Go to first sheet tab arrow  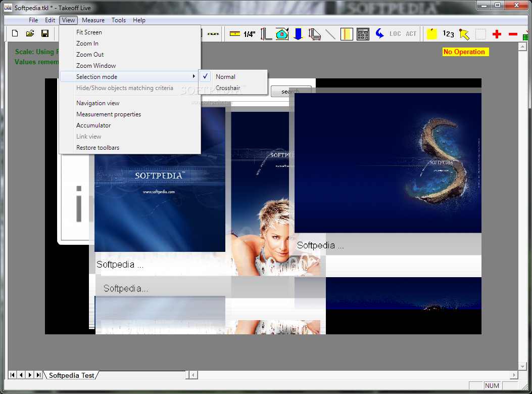pos(12,375)
